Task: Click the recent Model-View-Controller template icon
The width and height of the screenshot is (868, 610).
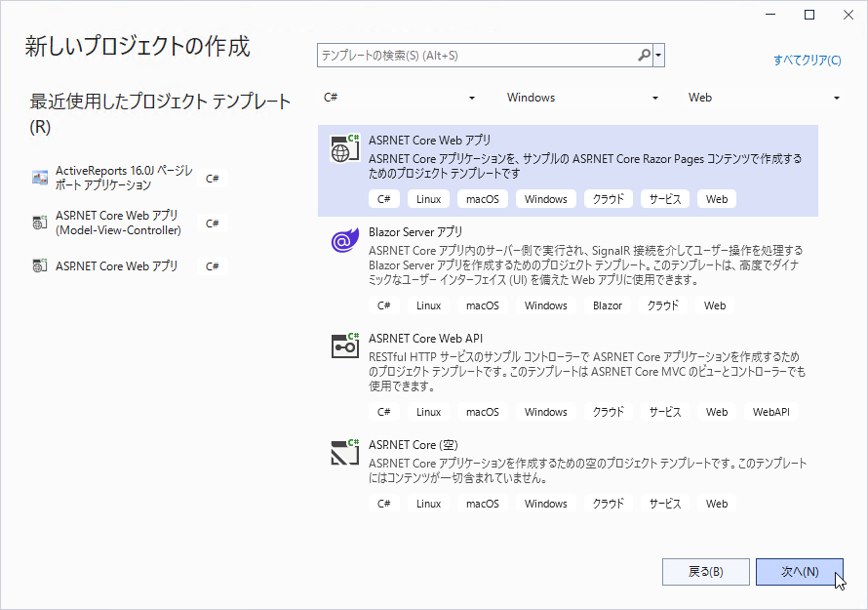Action: pos(39,223)
